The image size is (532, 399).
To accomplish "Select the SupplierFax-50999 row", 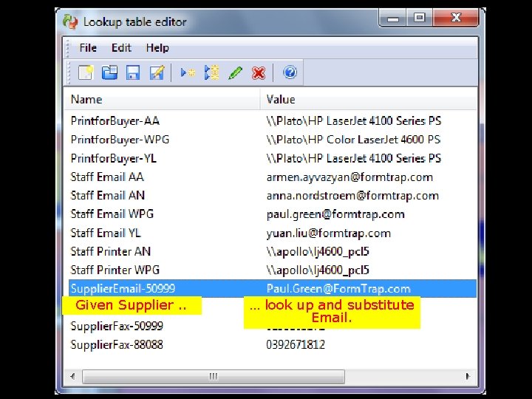I will pyautogui.click(x=273, y=326).
